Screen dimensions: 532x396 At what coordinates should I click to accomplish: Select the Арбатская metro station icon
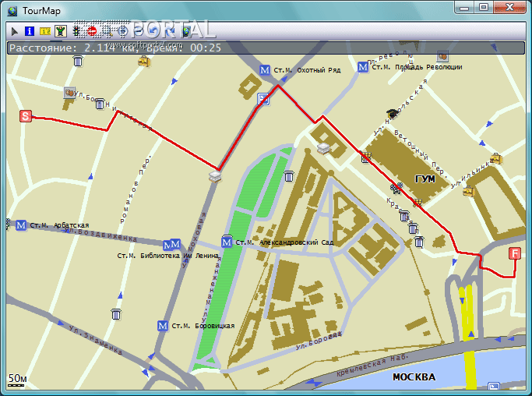click(x=21, y=225)
